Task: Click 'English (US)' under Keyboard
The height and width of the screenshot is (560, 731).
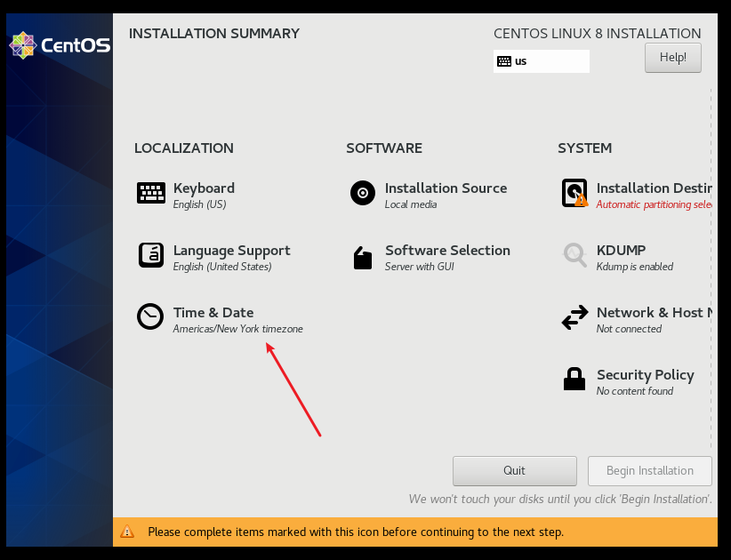Action: [x=199, y=204]
